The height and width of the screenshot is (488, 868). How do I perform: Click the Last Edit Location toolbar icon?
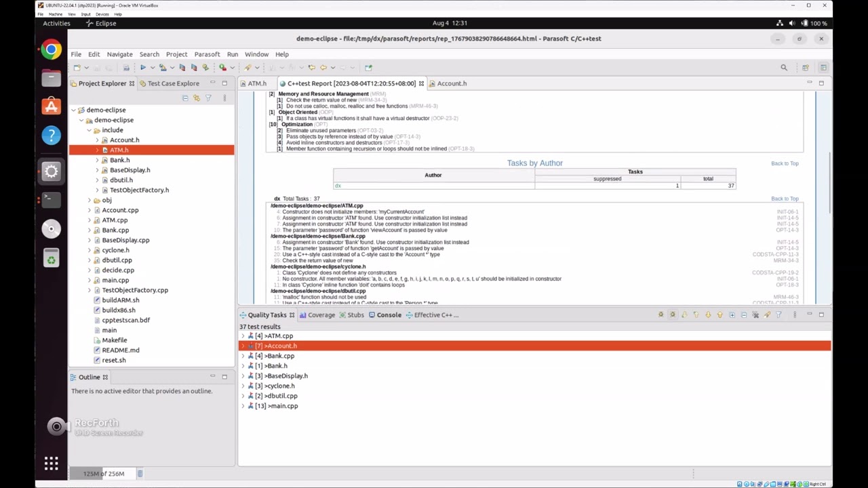pyautogui.click(x=311, y=68)
